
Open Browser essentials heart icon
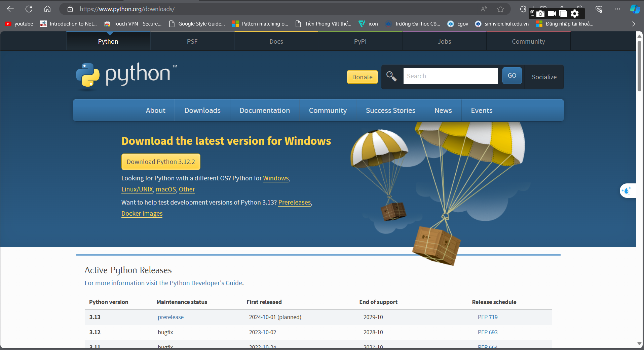[599, 9]
